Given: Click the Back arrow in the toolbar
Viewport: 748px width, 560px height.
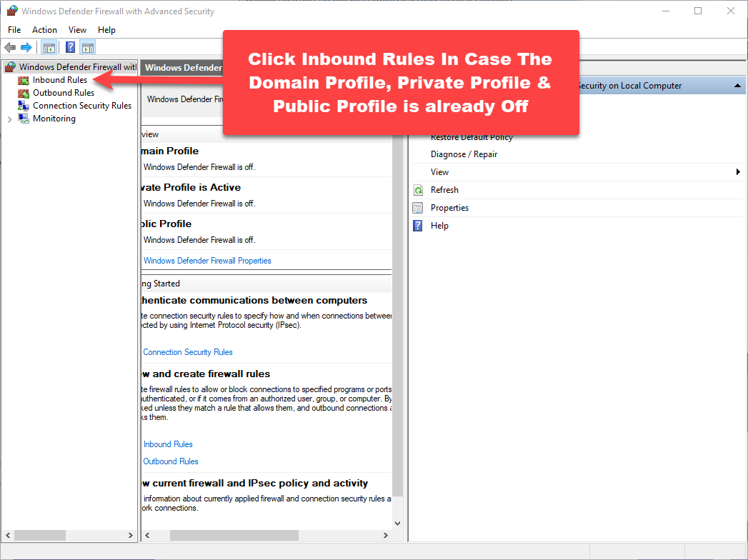Looking at the screenshot, I should (10, 48).
